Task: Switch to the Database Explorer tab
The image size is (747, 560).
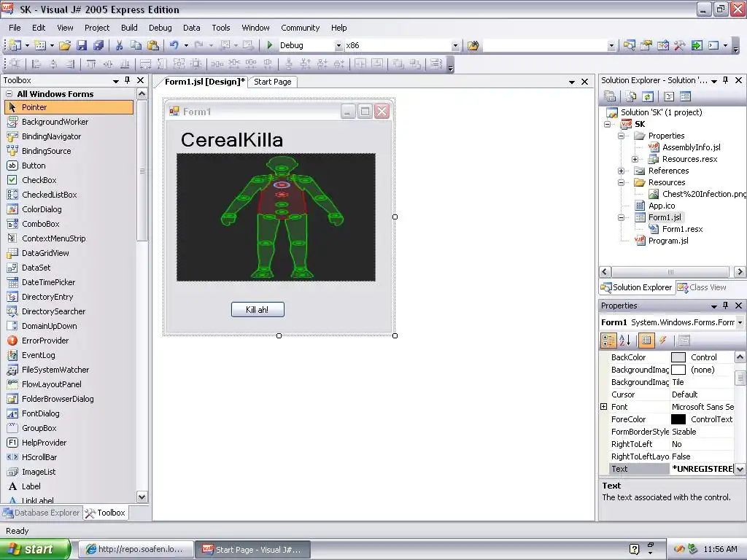Action: [42, 513]
